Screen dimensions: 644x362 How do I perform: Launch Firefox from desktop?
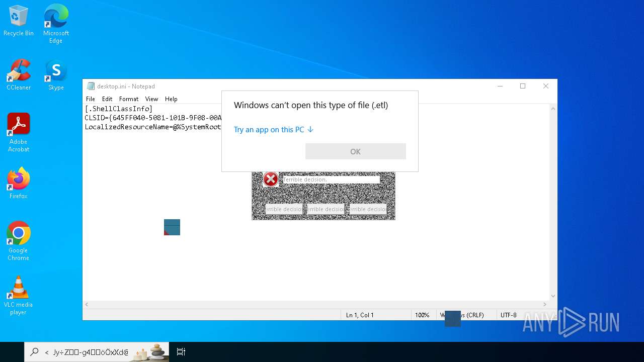[x=19, y=184]
